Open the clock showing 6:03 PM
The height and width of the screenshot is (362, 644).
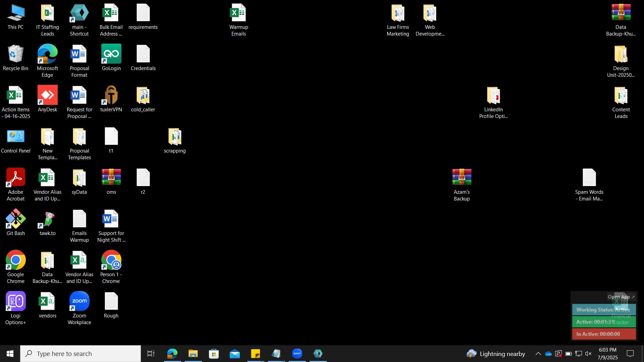(x=607, y=354)
